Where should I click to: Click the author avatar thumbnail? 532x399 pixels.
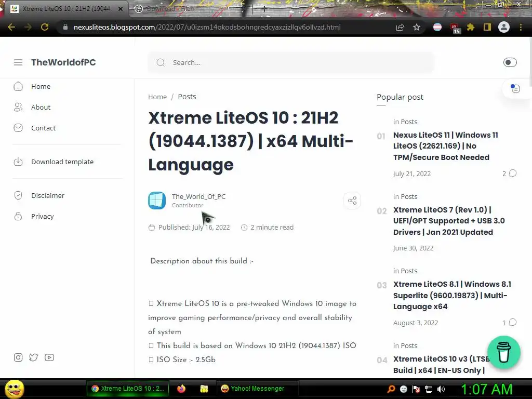click(157, 201)
